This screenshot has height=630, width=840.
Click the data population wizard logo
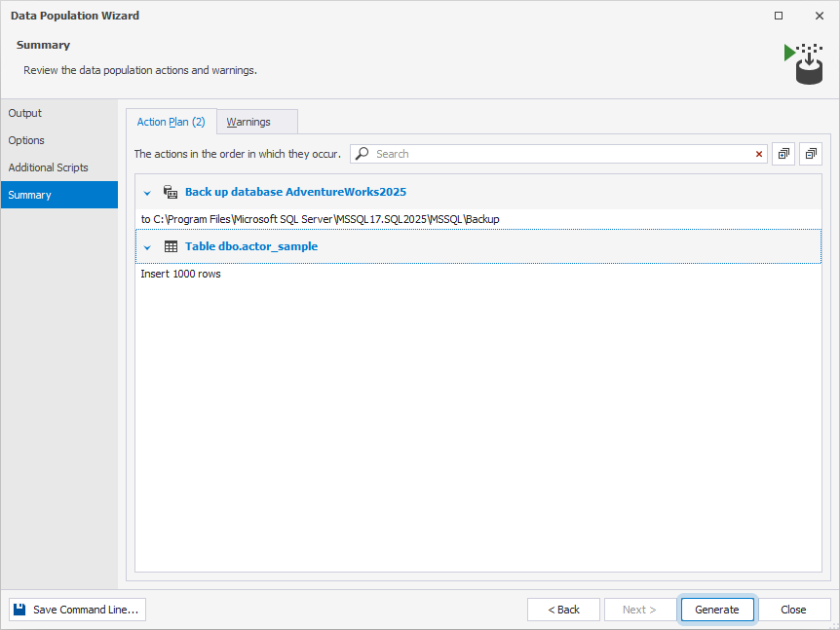pyautogui.click(x=804, y=63)
